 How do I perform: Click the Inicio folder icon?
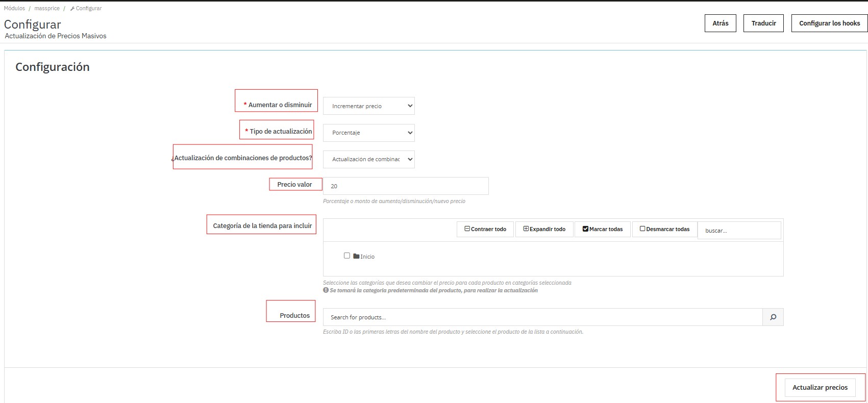point(356,256)
